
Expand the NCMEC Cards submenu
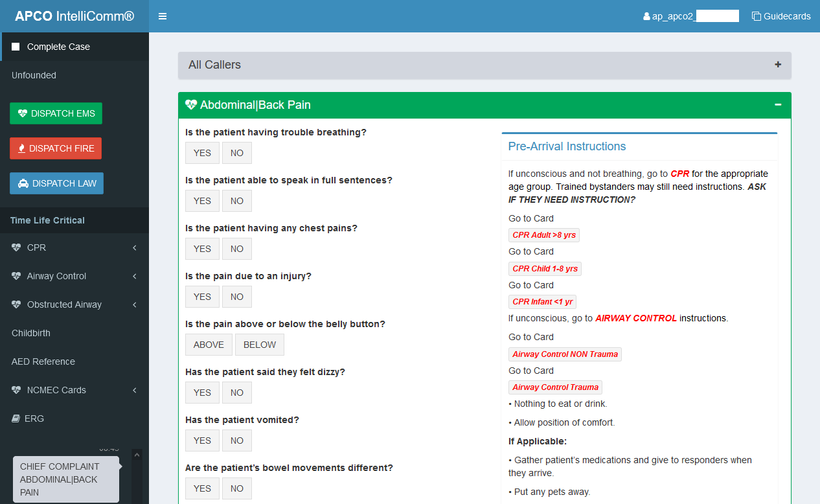pyautogui.click(x=74, y=390)
